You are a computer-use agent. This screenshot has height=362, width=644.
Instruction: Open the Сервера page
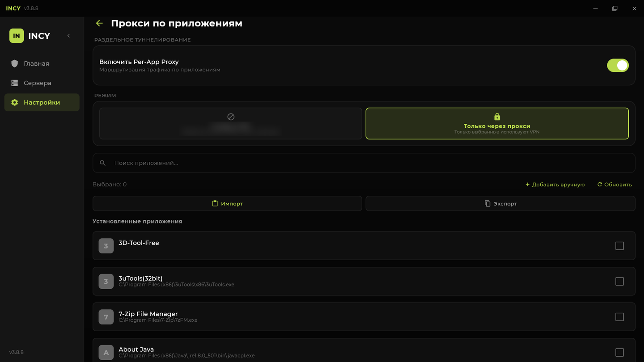coord(42,83)
